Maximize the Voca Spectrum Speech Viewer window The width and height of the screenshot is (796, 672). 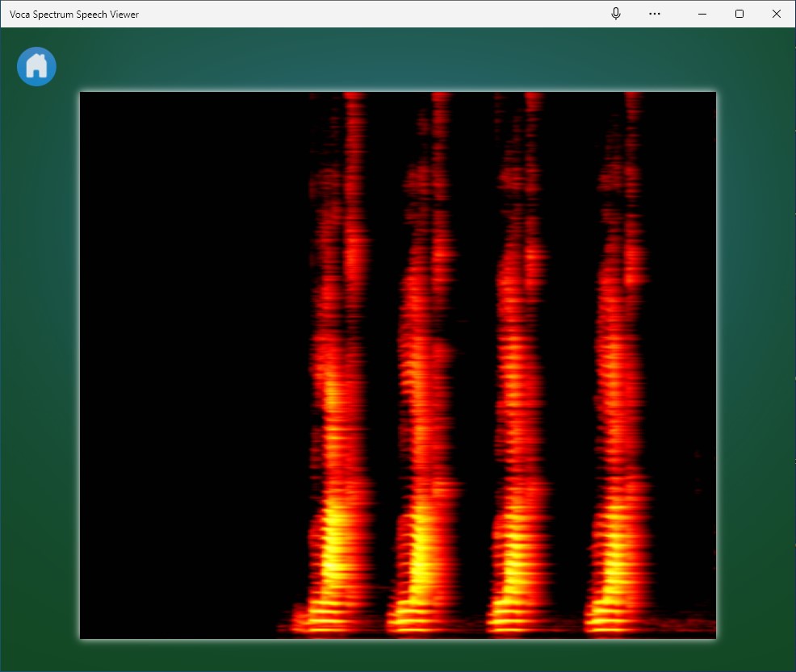(739, 14)
